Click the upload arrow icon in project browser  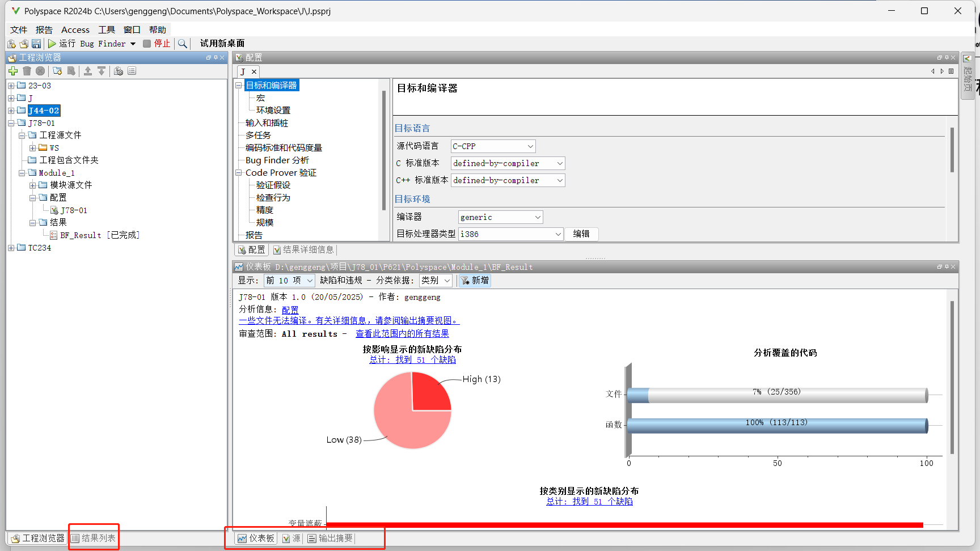point(88,71)
